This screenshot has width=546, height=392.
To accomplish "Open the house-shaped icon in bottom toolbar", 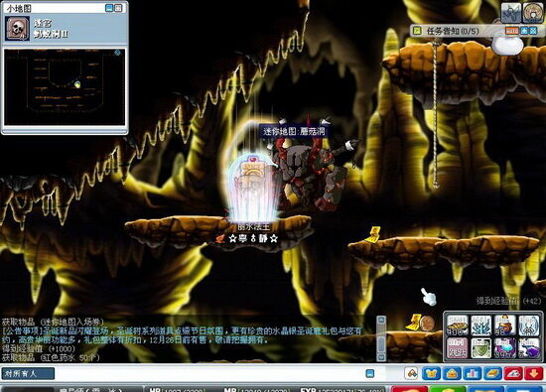I will tap(452, 373).
